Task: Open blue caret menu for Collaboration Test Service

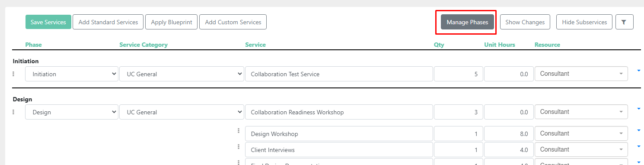Action: tap(639, 70)
